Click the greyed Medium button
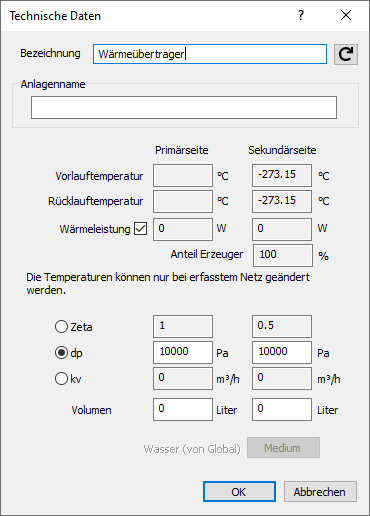The image size is (370, 516). point(283,448)
